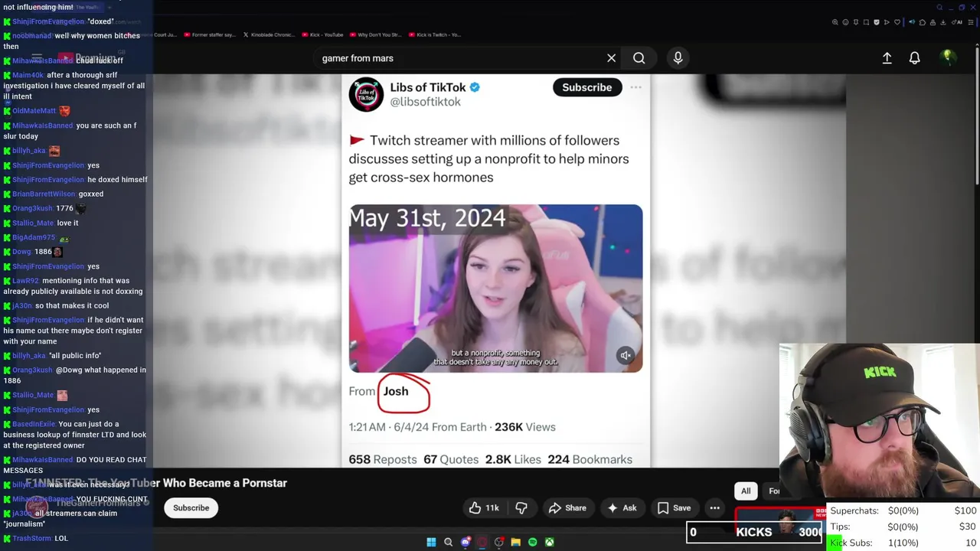Start voice search with the microphone

click(x=678, y=58)
